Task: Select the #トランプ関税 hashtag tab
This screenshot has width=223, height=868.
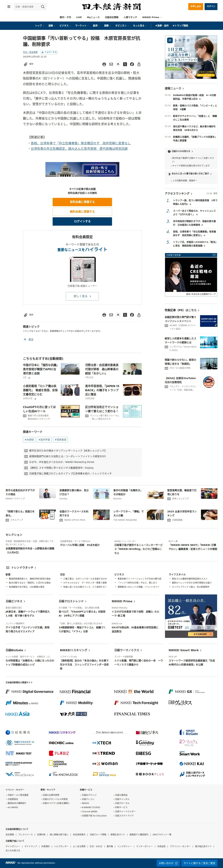Action: pos(180,26)
